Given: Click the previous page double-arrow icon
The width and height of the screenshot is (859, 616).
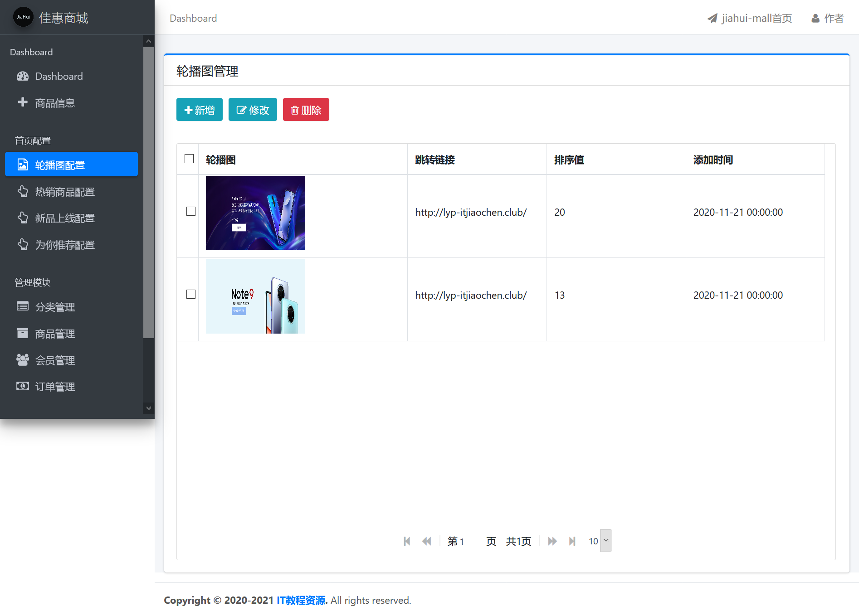Looking at the screenshot, I should [427, 541].
